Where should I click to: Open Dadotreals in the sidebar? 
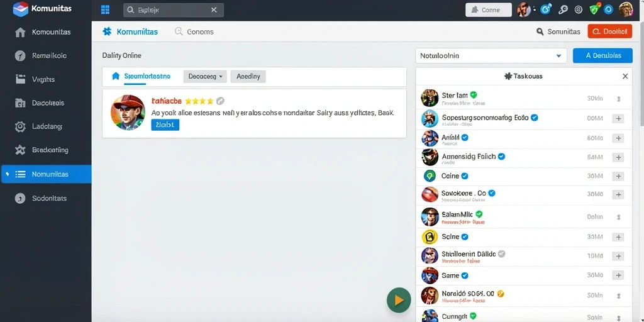pos(45,103)
